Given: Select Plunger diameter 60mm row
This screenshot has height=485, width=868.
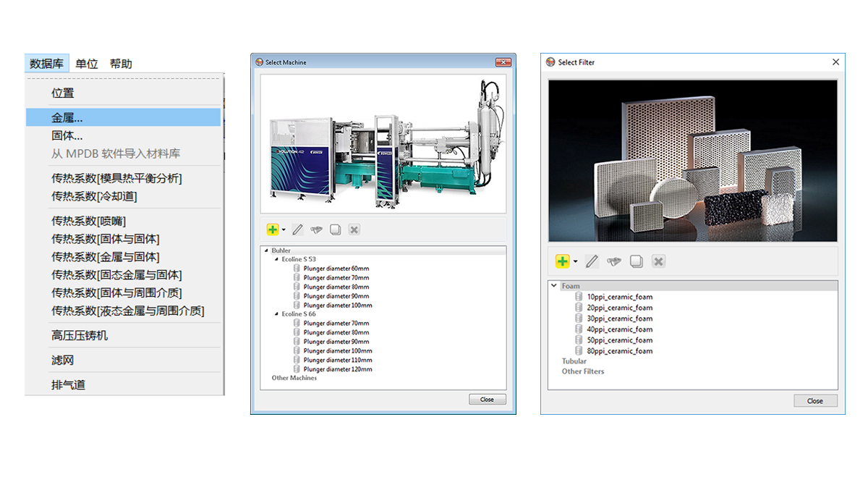Looking at the screenshot, I should tap(336, 269).
